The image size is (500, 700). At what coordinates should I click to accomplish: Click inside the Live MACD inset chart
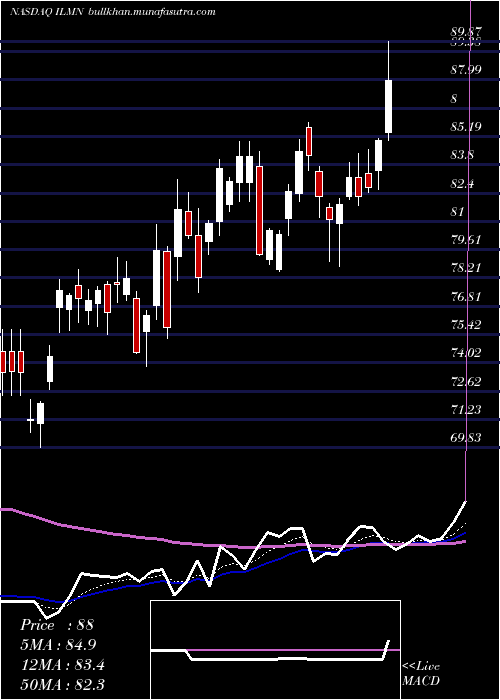point(275,650)
